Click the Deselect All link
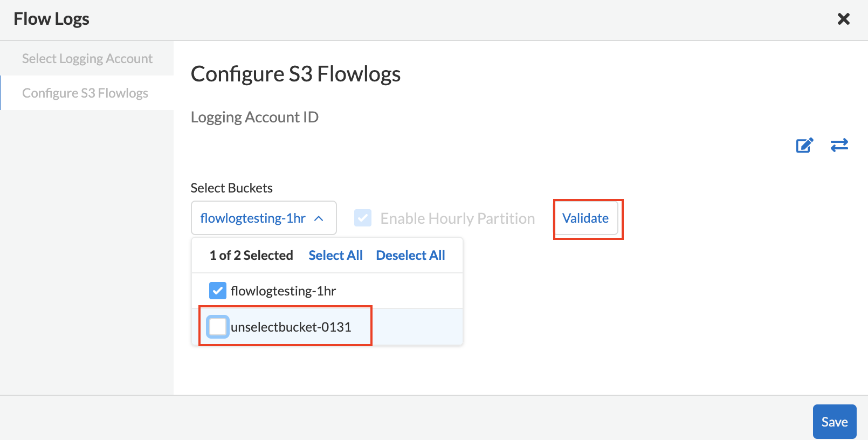The image size is (868, 440). click(x=410, y=256)
